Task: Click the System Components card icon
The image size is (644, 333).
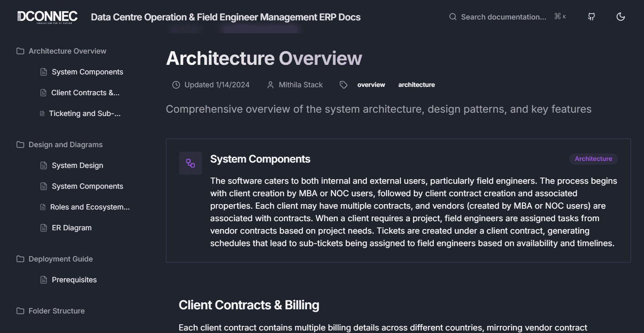Action: coord(190,163)
